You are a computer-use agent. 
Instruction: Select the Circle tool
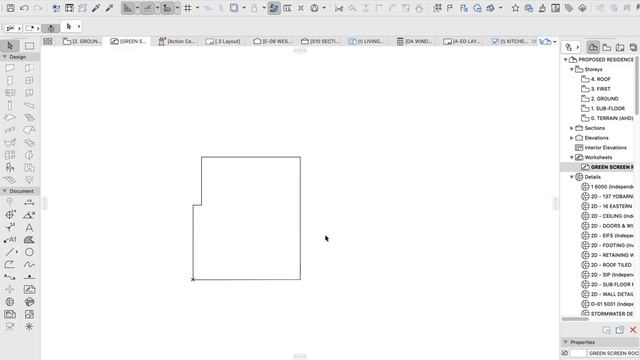(x=29, y=252)
